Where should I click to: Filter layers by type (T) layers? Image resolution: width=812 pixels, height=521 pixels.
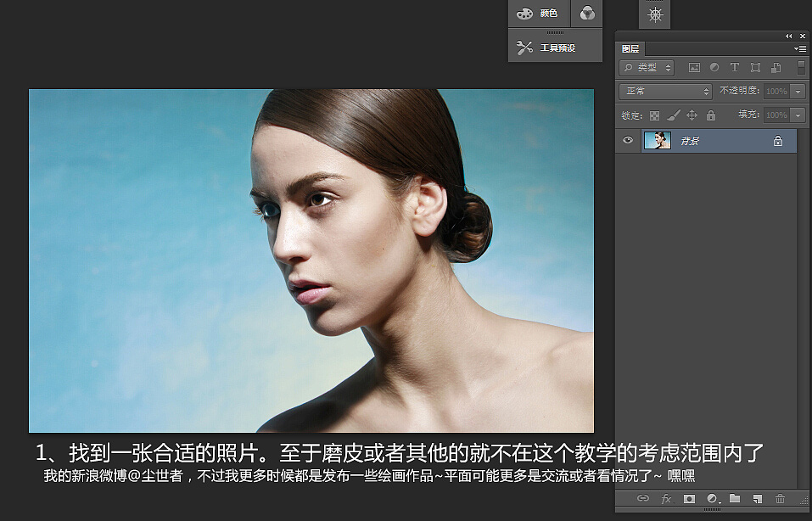coord(734,67)
